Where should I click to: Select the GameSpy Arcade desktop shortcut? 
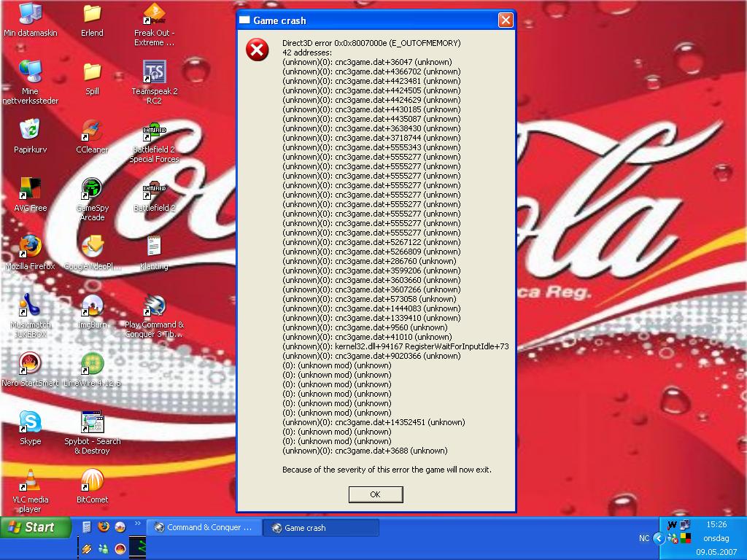point(92,190)
